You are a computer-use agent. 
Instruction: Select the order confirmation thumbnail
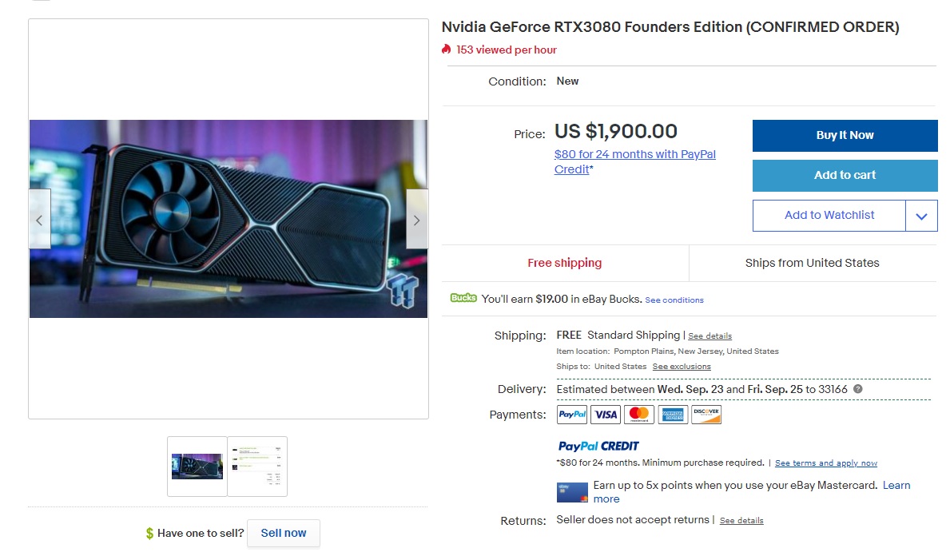pyautogui.click(x=257, y=467)
